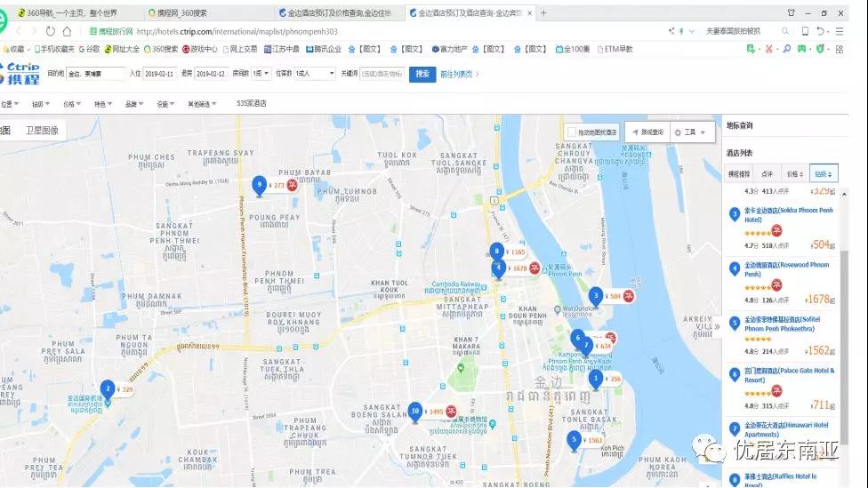Click the blue 搜索 search button
This screenshot has width=868, height=488.
tap(422, 74)
